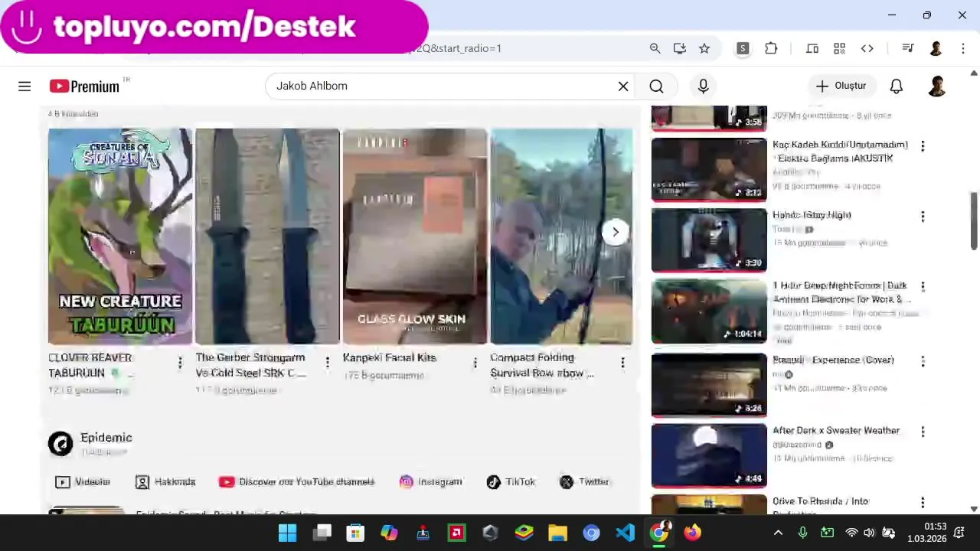The image size is (980, 551).
Task: Open options for Gerber Strongarm short
Action: pos(328,363)
